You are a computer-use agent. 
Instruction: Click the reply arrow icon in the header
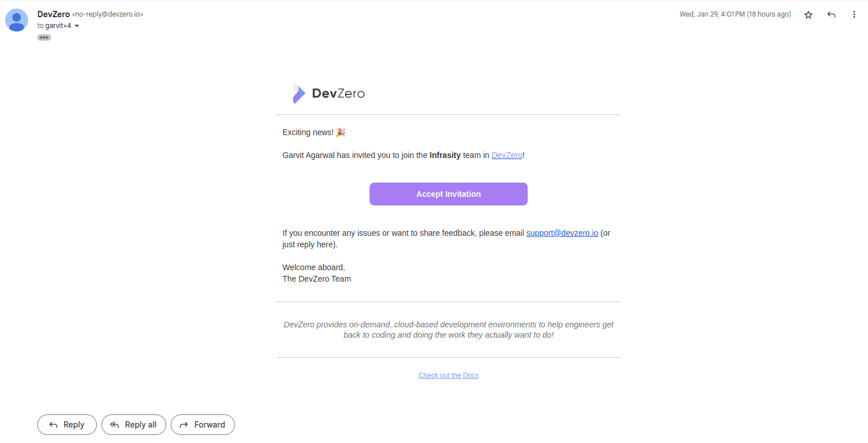click(831, 15)
